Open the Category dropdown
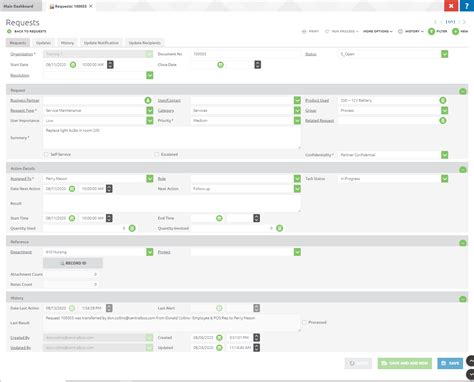474x382 pixels. 297,110
